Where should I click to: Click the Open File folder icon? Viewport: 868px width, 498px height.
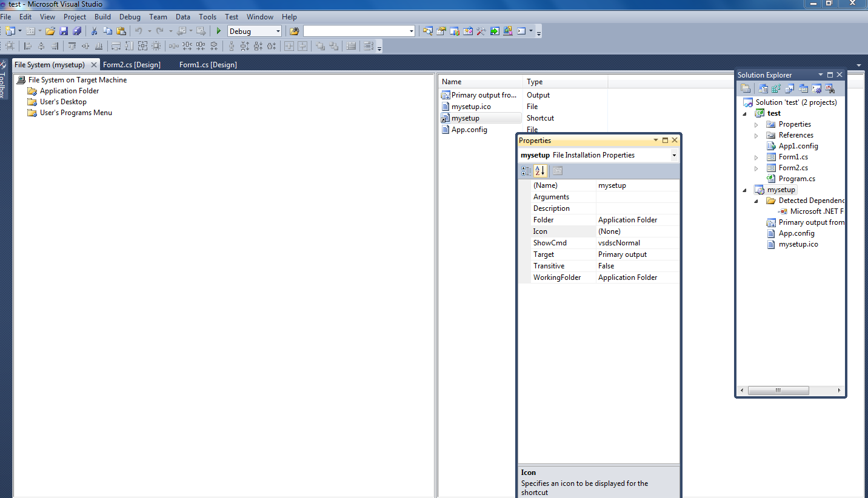[50, 31]
